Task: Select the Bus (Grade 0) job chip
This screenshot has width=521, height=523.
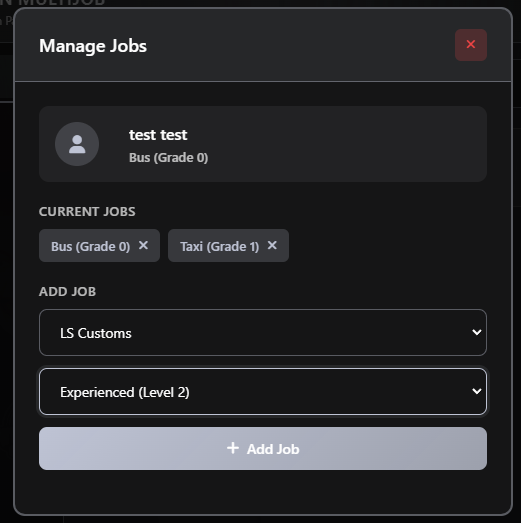Action: (99, 245)
